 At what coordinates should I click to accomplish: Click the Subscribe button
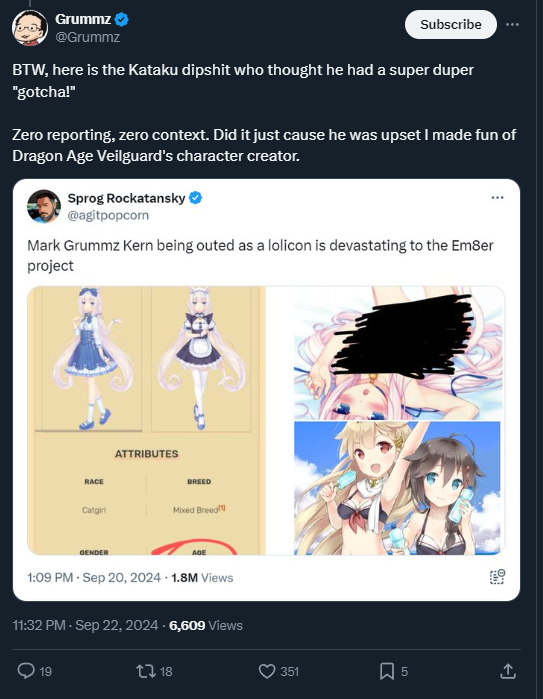(450, 25)
